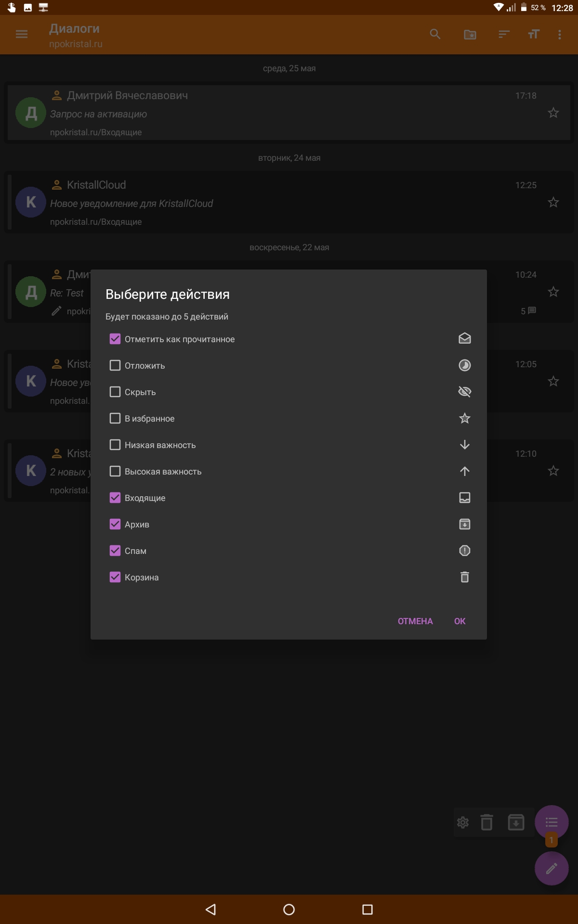Confirm selection with OK button
The height and width of the screenshot is (924, 578).
(x=460, y=621)
